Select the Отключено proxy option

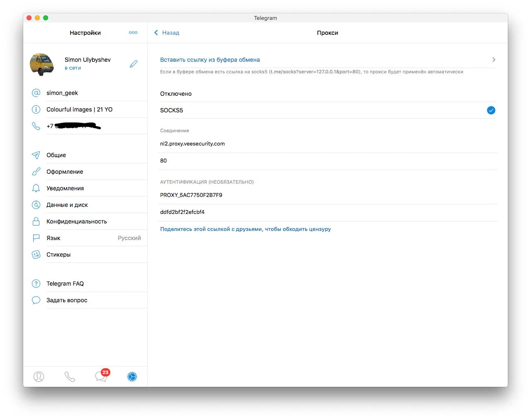point(328,94)
